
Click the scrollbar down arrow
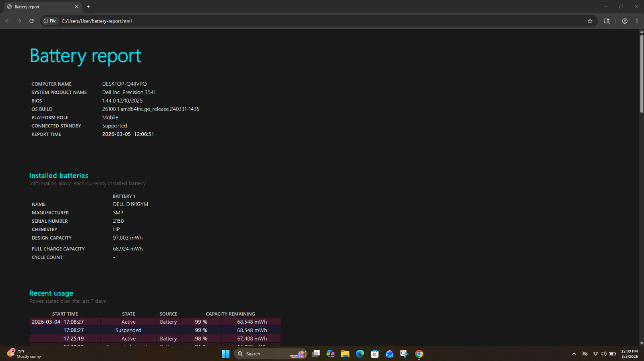(642, 343)
